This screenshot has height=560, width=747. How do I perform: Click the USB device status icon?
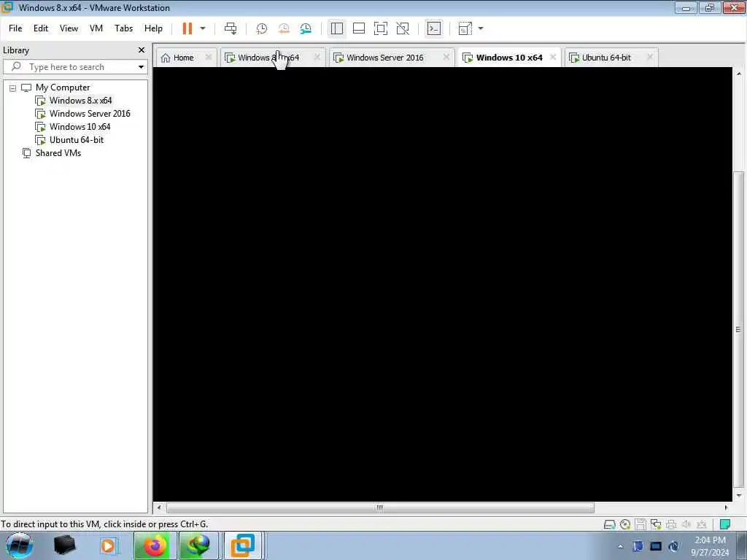tap(702, 525)
